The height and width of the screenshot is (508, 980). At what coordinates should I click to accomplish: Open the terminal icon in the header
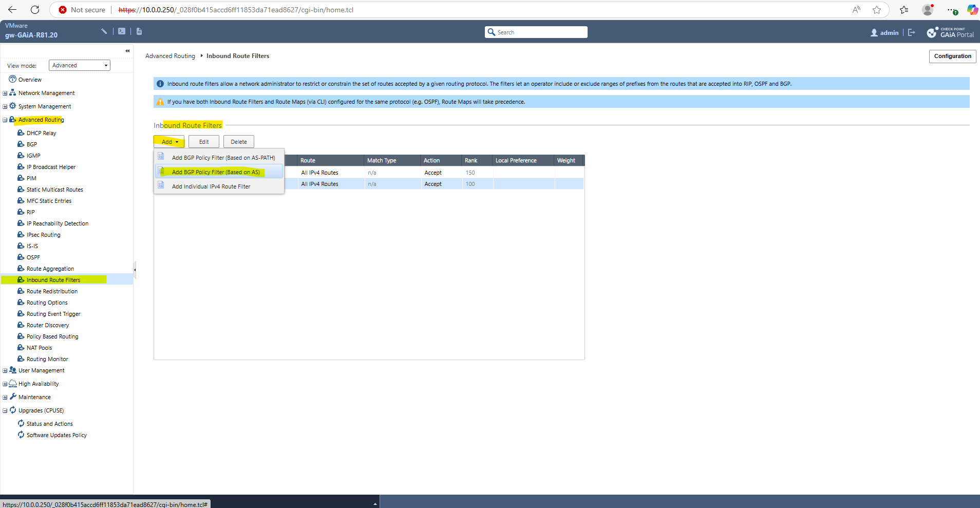(122, 31)
